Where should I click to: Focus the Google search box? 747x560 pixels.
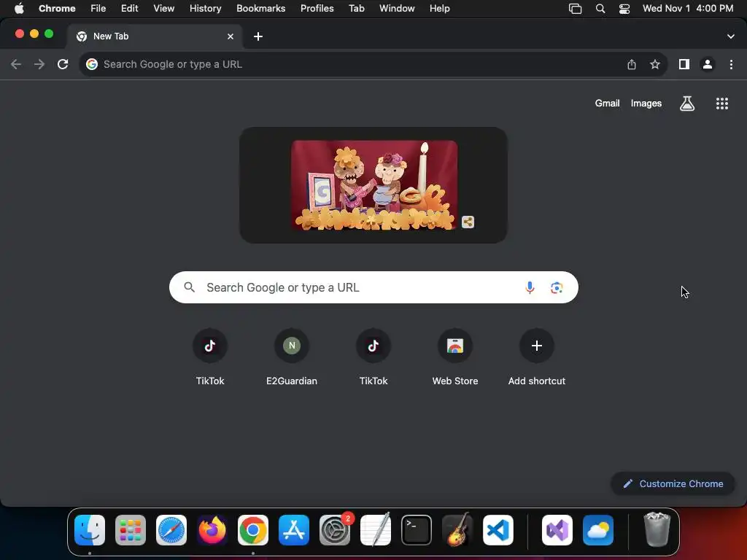click(x=373, y=287)
